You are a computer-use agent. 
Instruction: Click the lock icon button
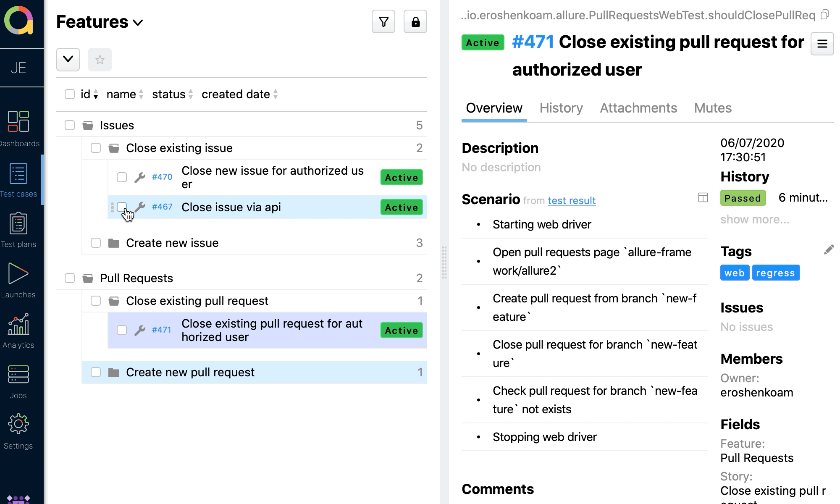[x=415, y=22]
